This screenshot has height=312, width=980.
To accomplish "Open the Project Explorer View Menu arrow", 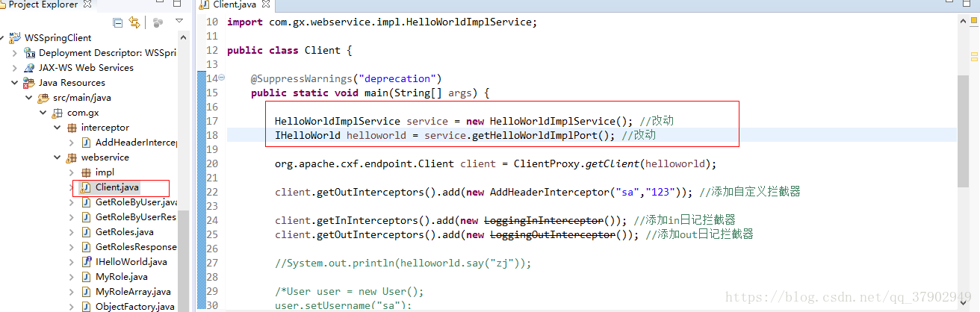I will point(179,21).
